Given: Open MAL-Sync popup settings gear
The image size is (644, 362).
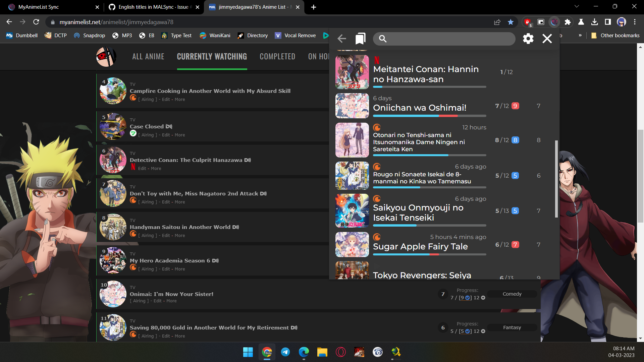Looking at the screenshot, I should coord(528,39).
